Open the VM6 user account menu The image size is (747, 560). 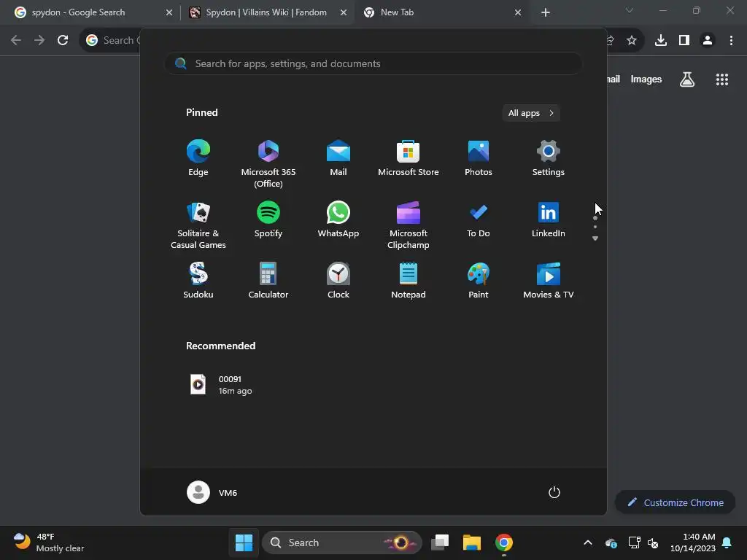pyautogui.click(x=212, y=492)
